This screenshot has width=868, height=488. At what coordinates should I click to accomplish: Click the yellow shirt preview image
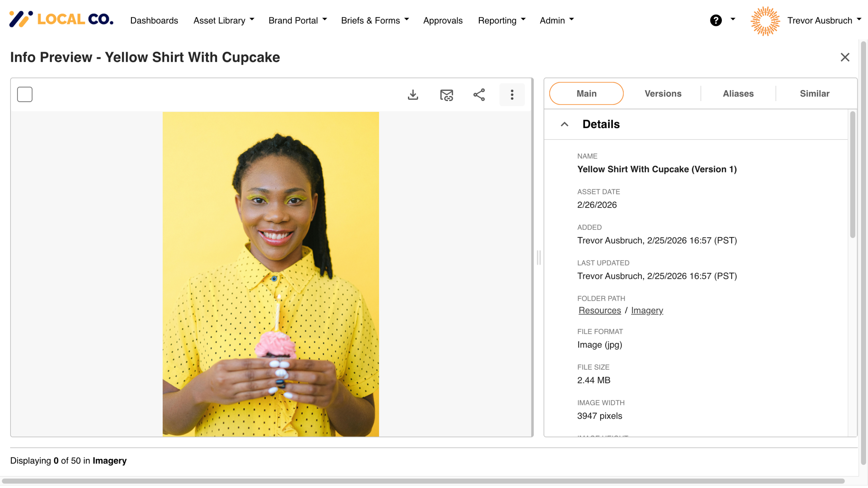coord(271,274)
